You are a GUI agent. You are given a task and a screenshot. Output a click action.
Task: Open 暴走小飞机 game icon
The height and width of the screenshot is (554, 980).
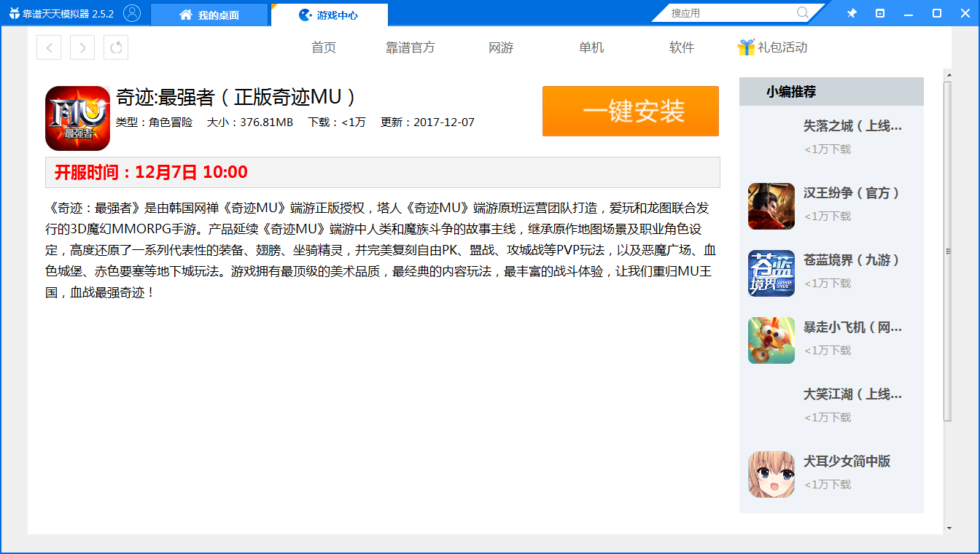pyautogui.click(x=771, y=340)
